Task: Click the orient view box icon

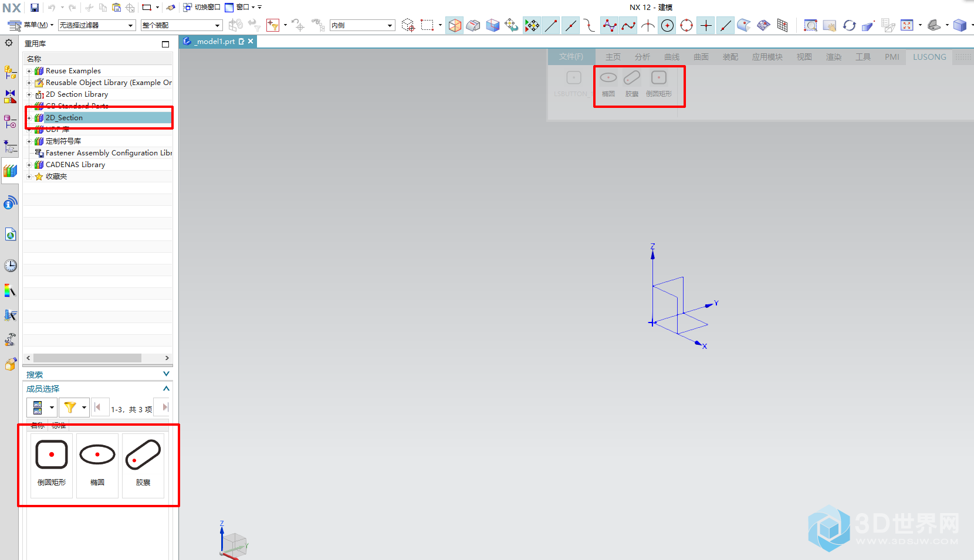Action: point(959,25)
